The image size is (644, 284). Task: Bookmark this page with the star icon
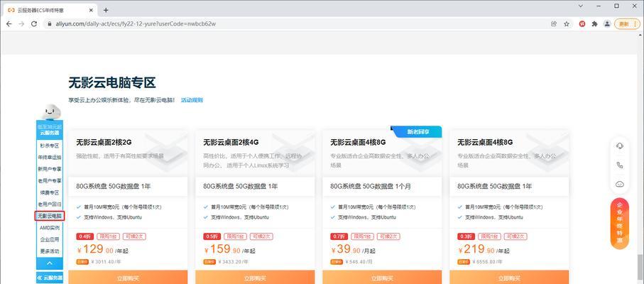pos(567,24)
